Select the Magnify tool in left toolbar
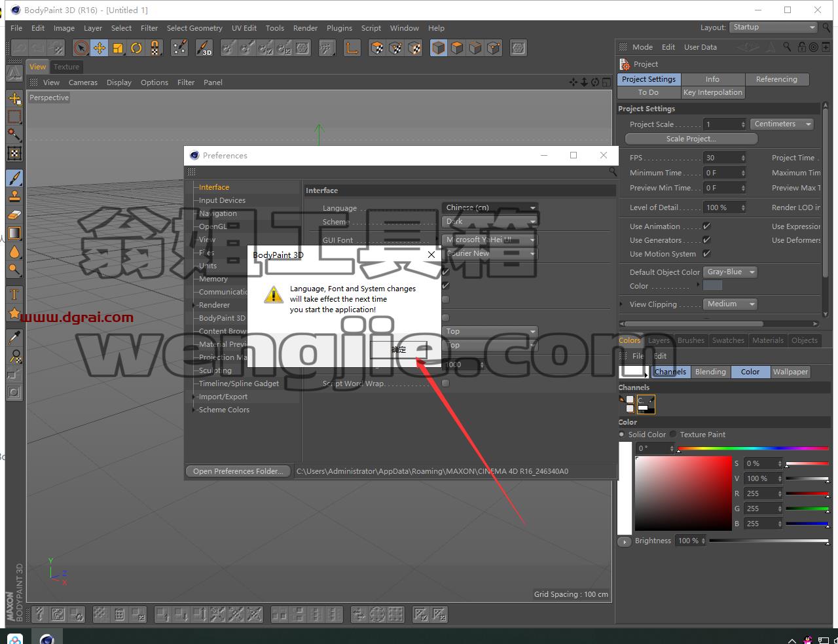Image resolution: width=838 pixels, height=644 pixels. click(x=14, y=270)
